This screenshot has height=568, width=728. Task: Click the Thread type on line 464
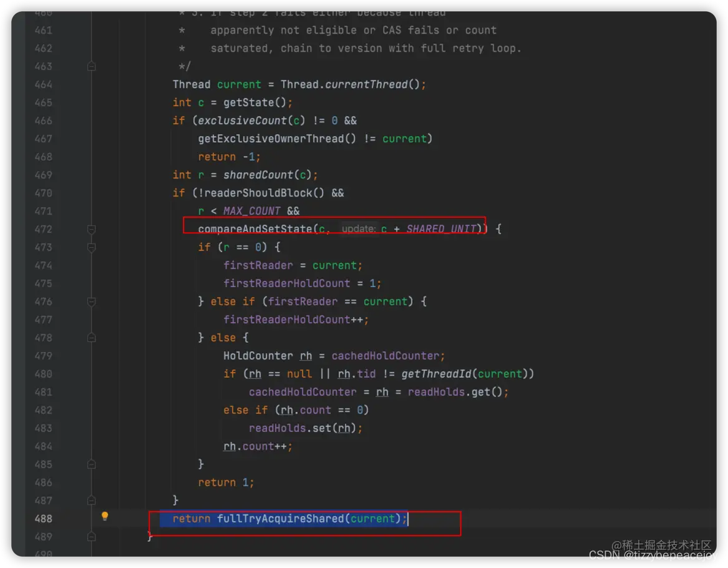pos(192,84)
